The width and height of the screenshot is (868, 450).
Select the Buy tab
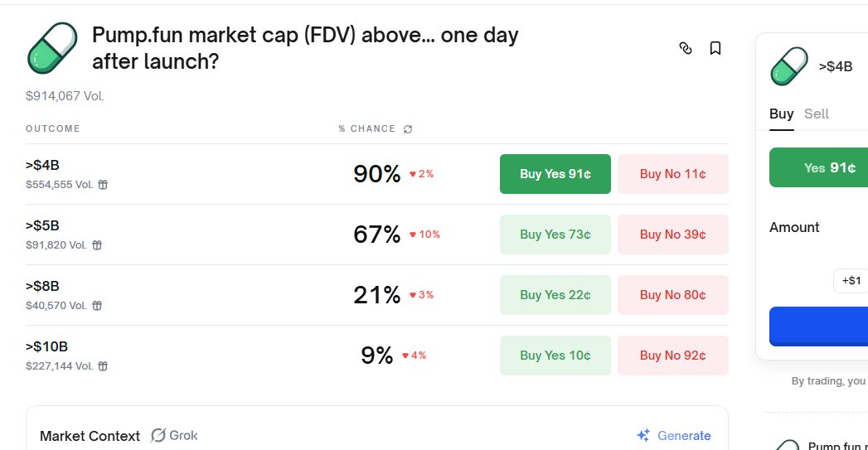pyautogui.click(x=781, y=114)
